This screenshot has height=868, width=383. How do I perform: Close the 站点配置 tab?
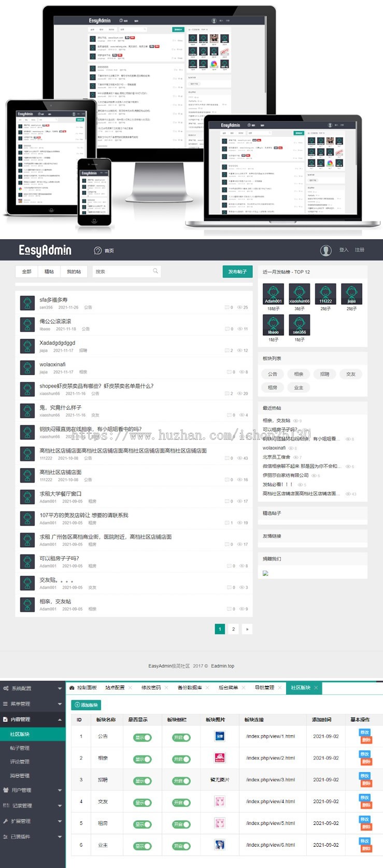(x=131, y=687)
